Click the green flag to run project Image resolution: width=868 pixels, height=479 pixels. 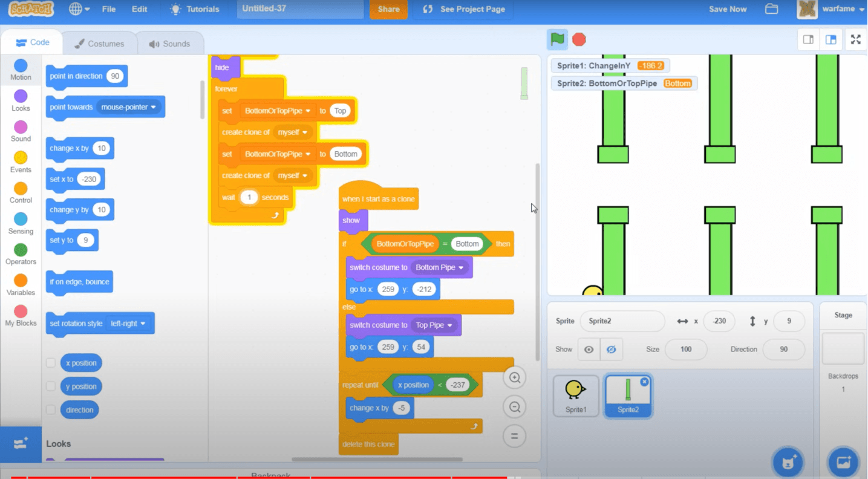[557, 39]
